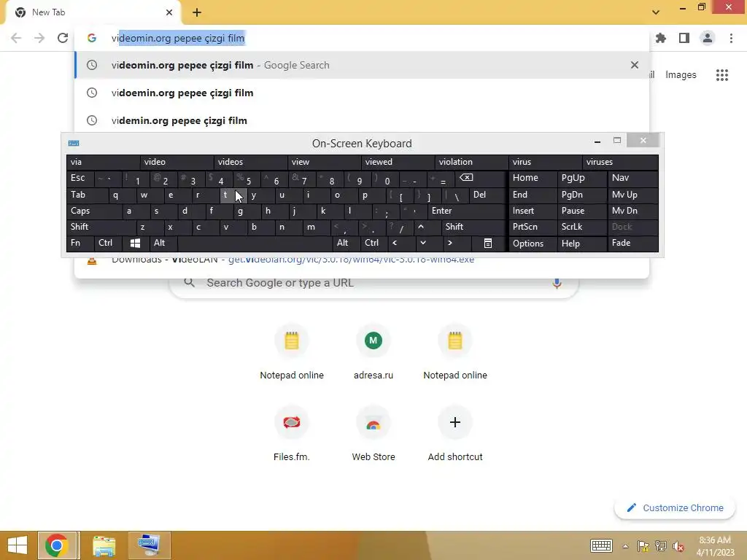Screen dimensions: 747x560
Task: Toggle left Alt key on keyboard
Action: click(x=163, y=244)
